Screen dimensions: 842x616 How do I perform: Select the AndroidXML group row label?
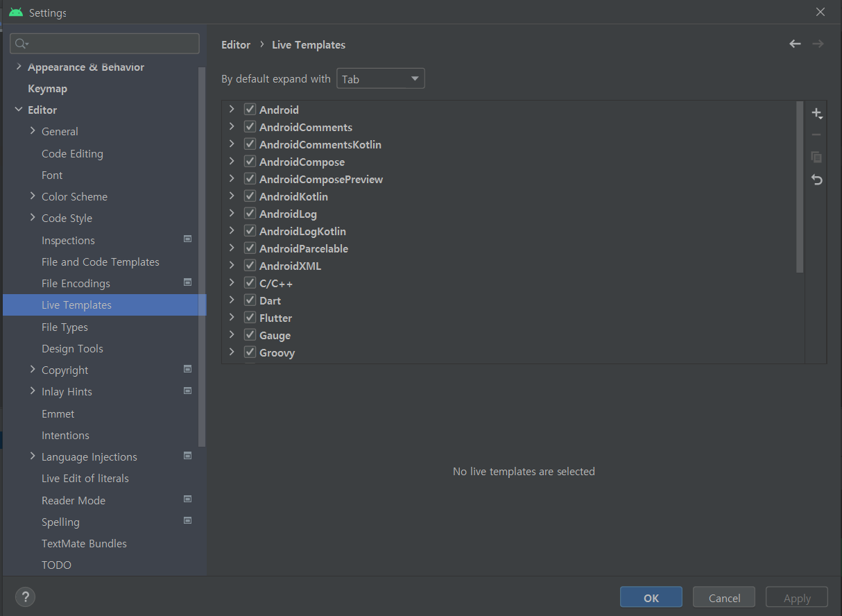coord(290,266)
